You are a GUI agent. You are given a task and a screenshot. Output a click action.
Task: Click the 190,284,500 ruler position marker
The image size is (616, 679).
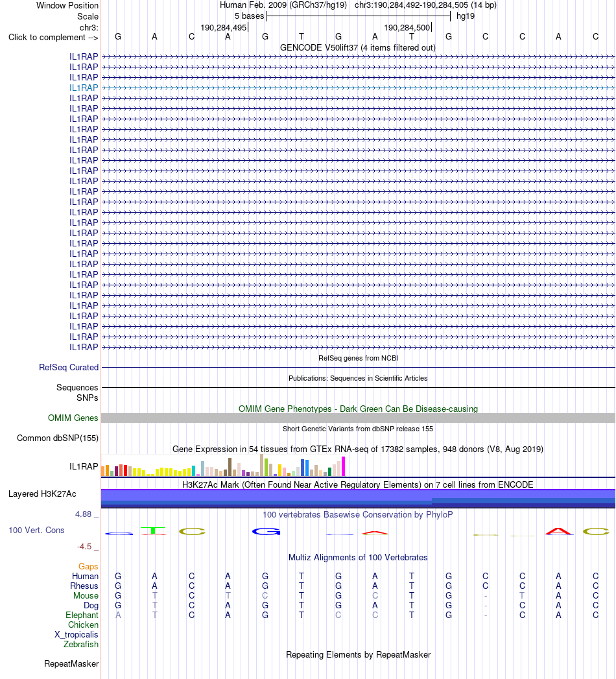(x=407, y=28)
